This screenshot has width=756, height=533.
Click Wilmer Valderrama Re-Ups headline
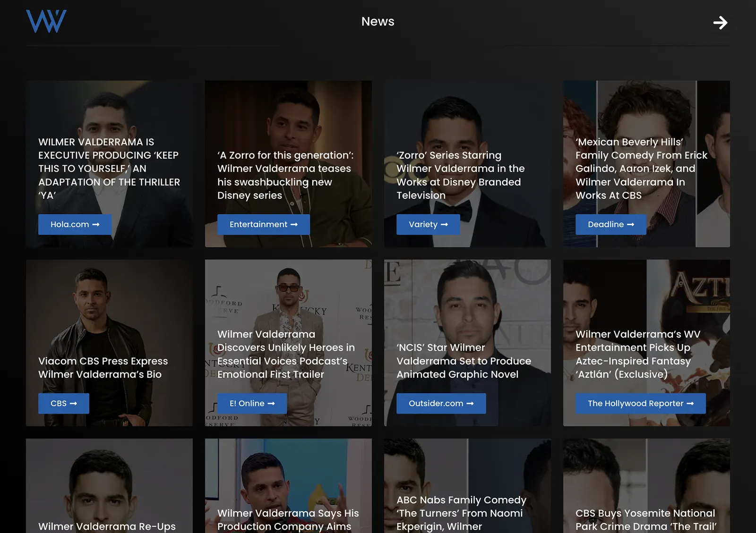107,526
